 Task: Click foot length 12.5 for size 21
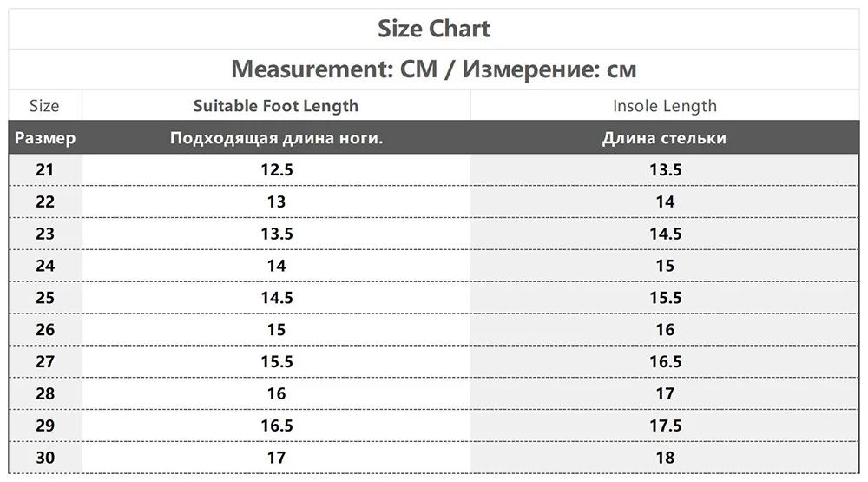(277, 169)
